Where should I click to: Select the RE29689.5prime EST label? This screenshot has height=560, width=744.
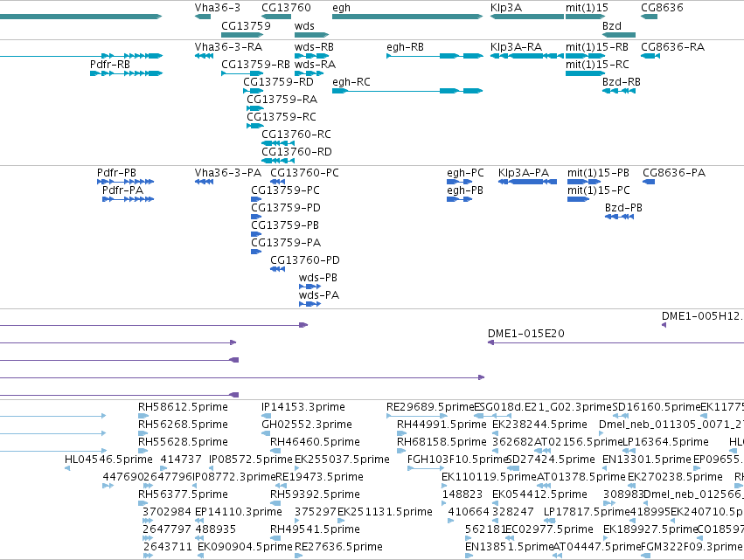click(x=430, y=407)
